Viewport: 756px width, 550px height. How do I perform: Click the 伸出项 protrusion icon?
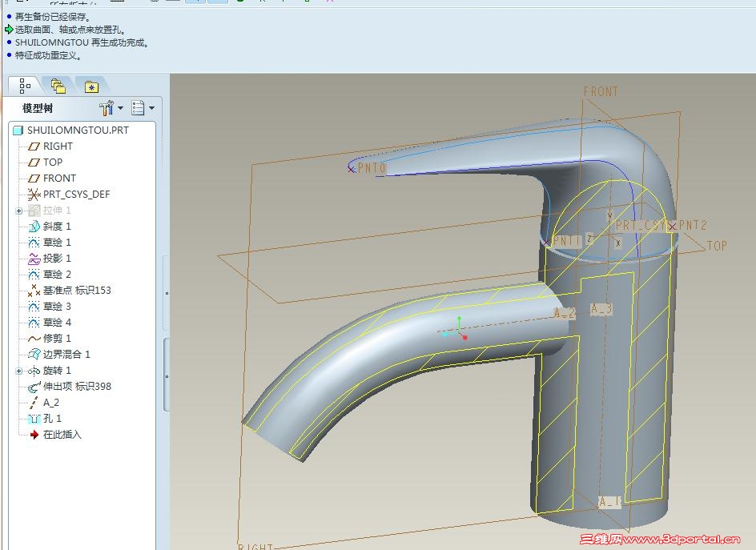[x=34, y=387]
